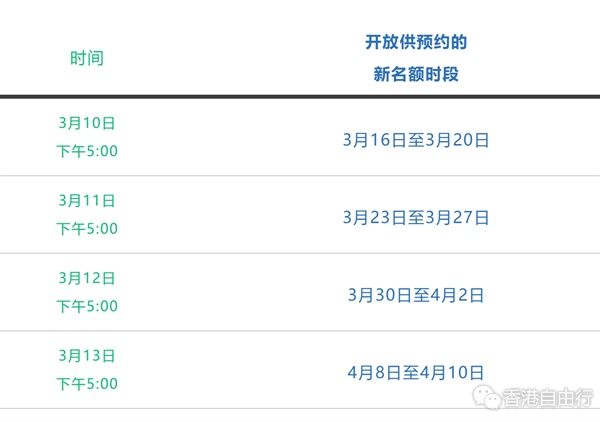
Task: Click the divider line below the 3月10日 row
Action: coord(300,176)
